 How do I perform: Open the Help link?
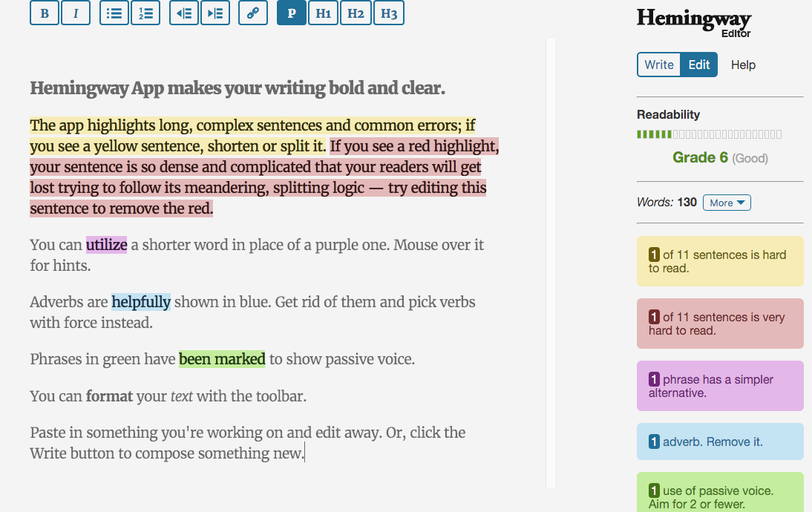(743, 65)
